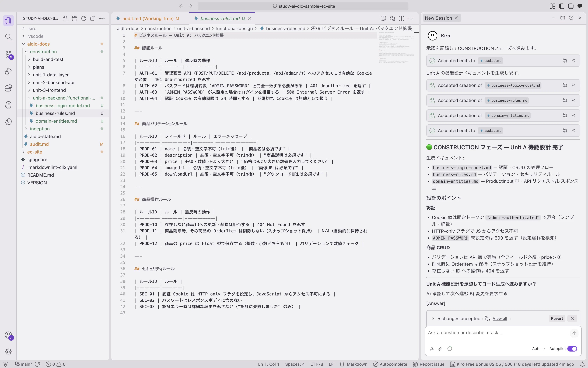Viewport: 588px width, 368px height.
Task: Open notifications bell in status bar
Action: point(582,364)
